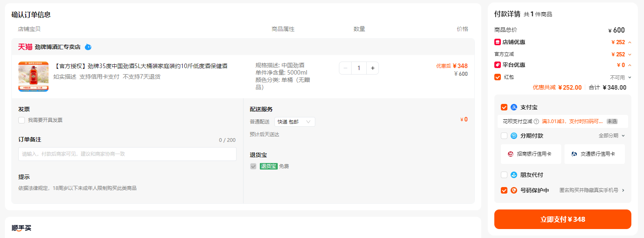644x238 pixels.
Task: Open the 快递 包邮 delivery dropdown
Action: 295,122
